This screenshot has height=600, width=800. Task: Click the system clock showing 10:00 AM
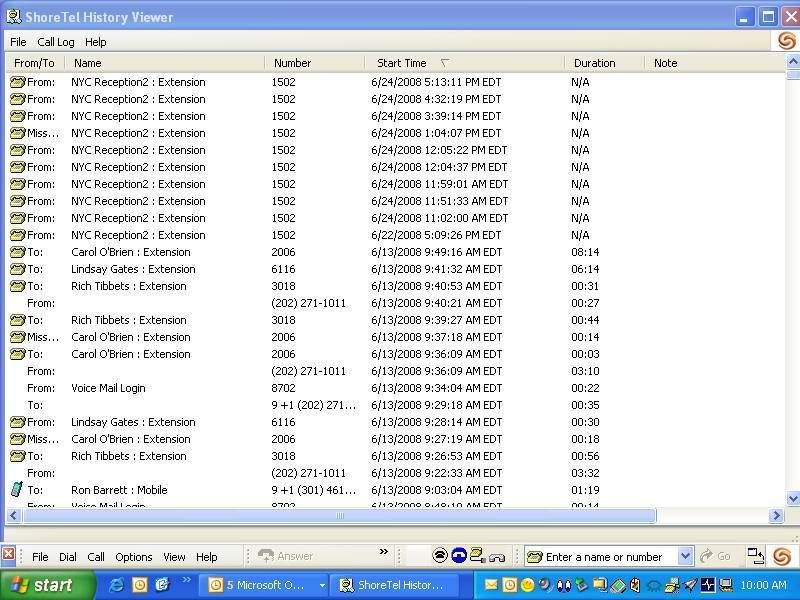[x=763, y=585]
